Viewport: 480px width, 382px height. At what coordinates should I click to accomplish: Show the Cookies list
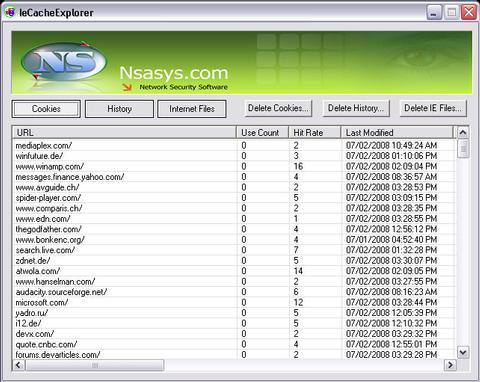tap(46, 109)
